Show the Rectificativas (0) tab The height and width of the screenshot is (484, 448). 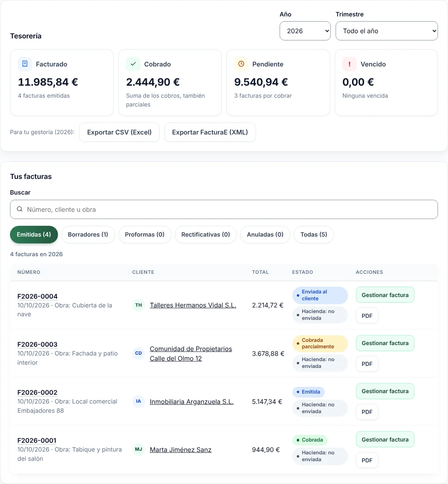206,235
